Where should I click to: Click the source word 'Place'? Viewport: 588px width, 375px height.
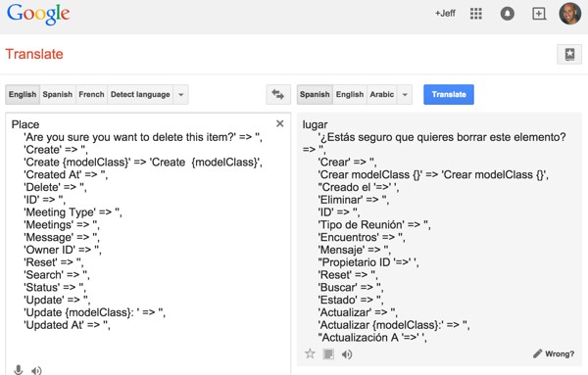tap(25, 124)
